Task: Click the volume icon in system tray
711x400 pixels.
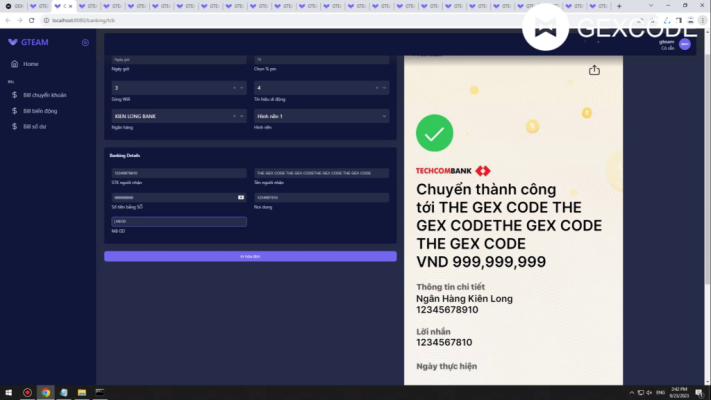Action: coord(649,393)
